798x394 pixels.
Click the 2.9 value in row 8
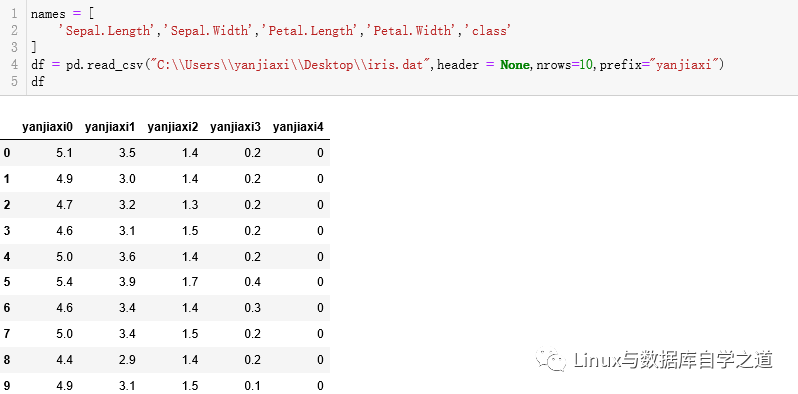pos(127,360)
